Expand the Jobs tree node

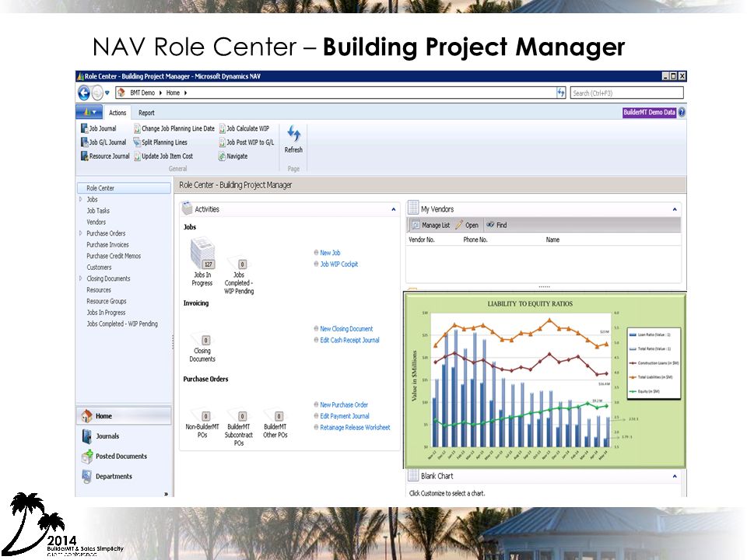coord(80,200)
